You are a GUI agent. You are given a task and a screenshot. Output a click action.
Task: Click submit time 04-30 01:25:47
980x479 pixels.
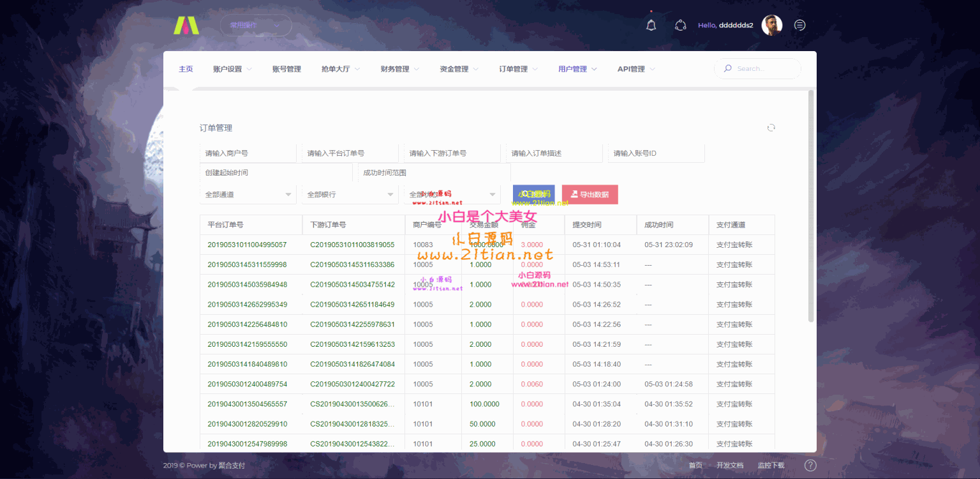tap(597, 444)
